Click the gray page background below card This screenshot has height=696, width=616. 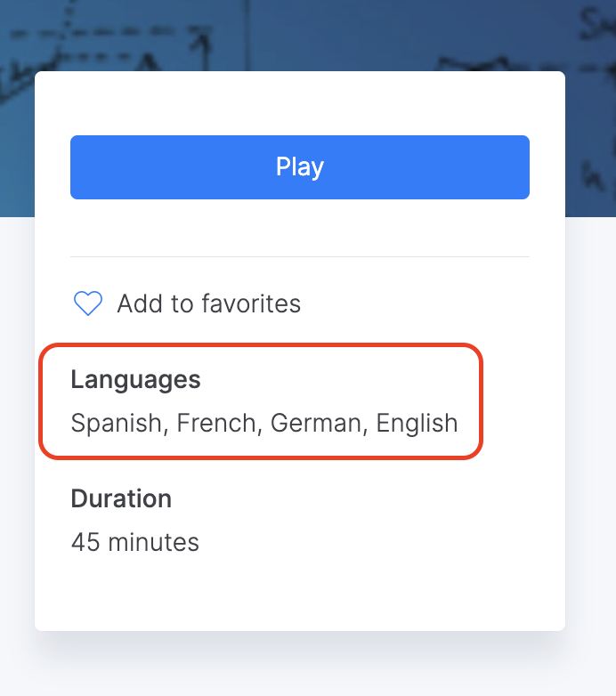pyautogui.click(x=300, y=668)
